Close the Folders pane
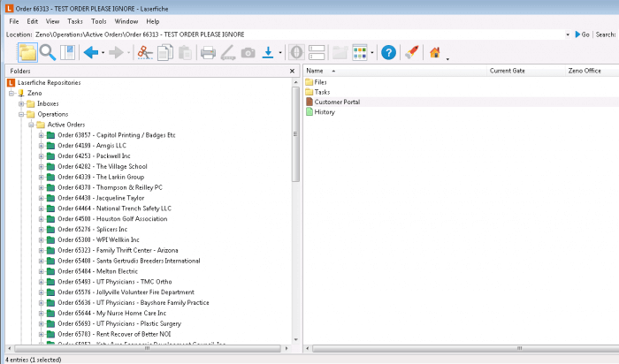Viewport: 619px width, 364px height. (292, 71)
